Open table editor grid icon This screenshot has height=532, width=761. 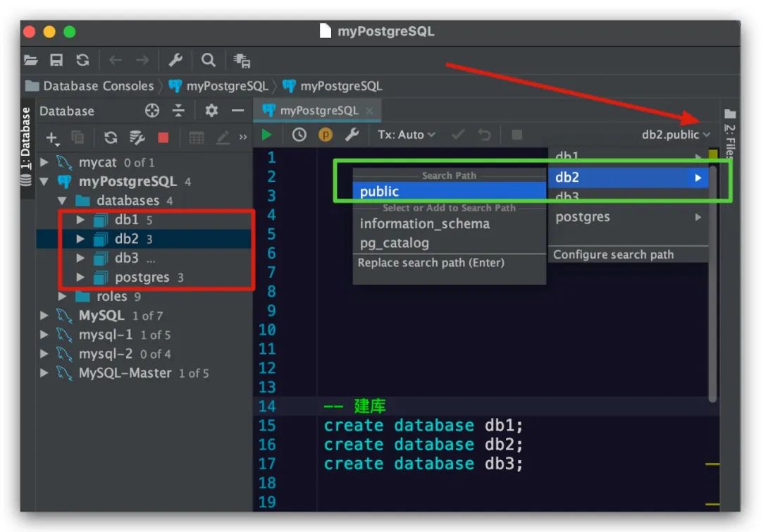click(x=196, y=138)
